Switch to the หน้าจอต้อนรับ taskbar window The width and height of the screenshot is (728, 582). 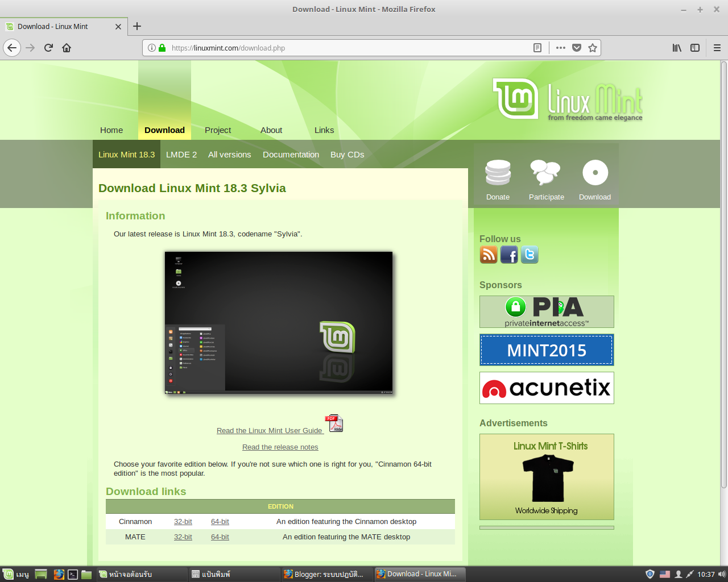pos(142,574)
